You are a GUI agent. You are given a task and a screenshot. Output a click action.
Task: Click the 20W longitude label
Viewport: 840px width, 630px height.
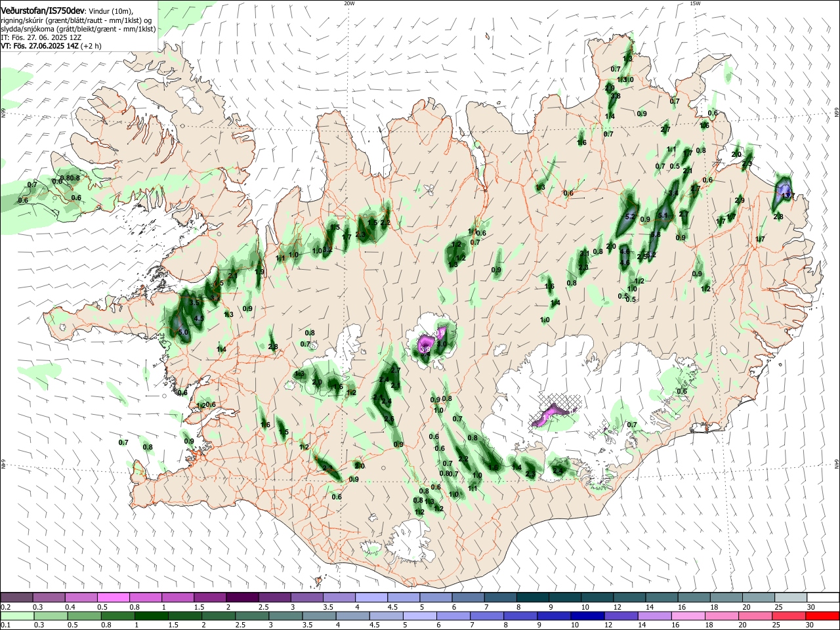pos(349,3)
